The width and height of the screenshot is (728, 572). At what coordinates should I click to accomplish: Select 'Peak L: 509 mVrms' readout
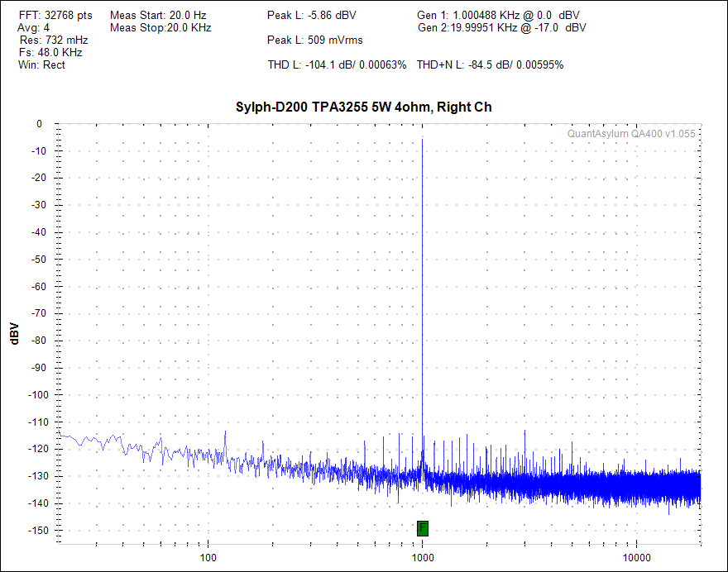coord(315,41)
